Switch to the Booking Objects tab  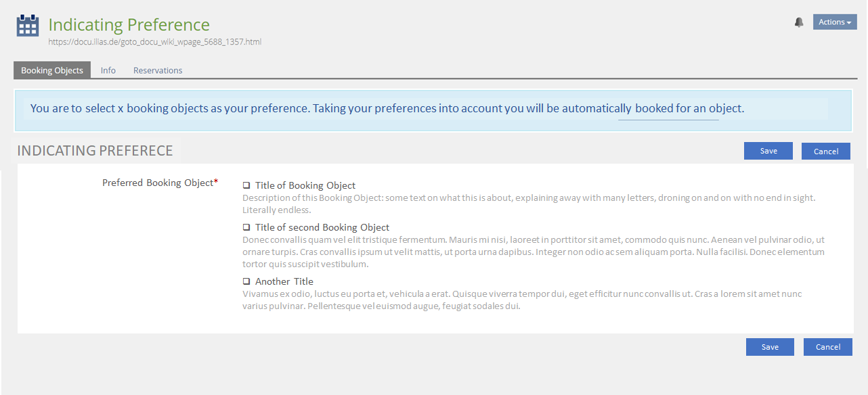click(x=52, y=70)
